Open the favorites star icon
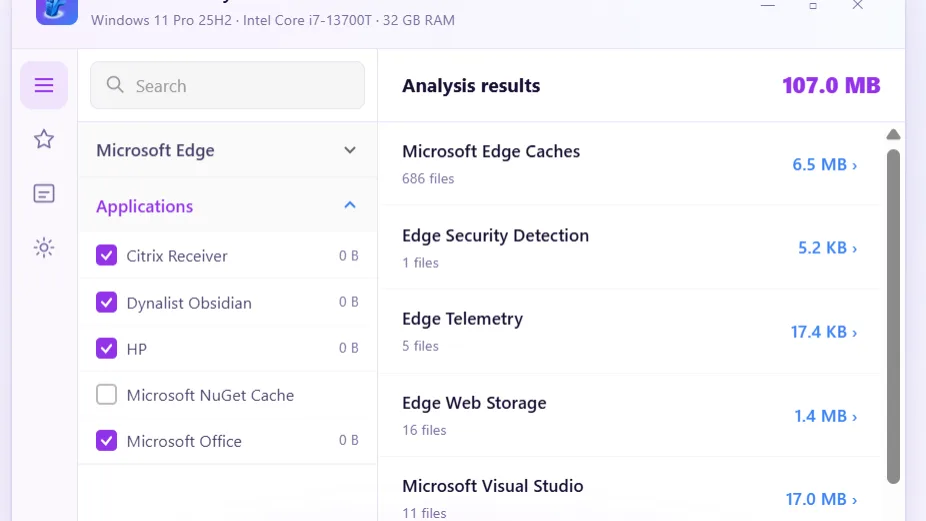Viewport: 926px width, 521px height. 44,139
